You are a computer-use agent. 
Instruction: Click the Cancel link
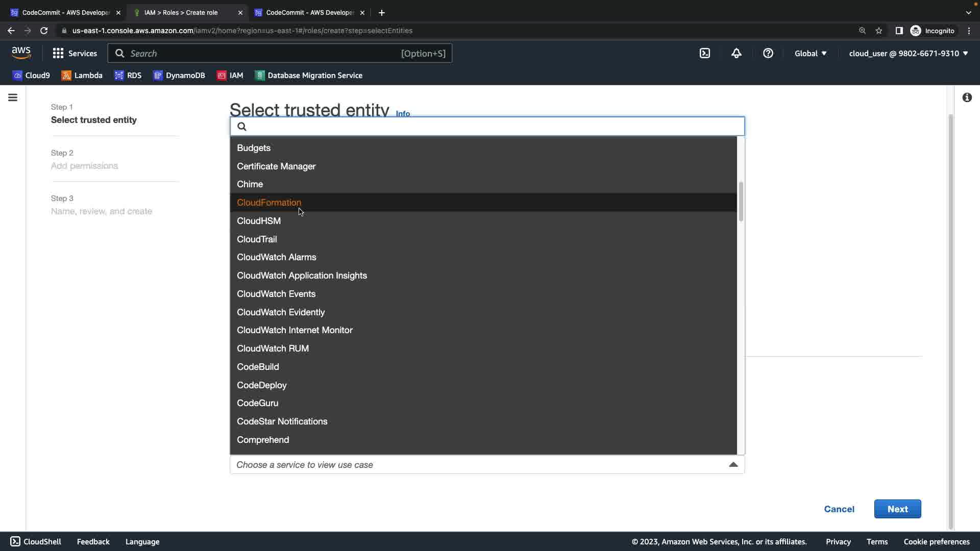839,509
